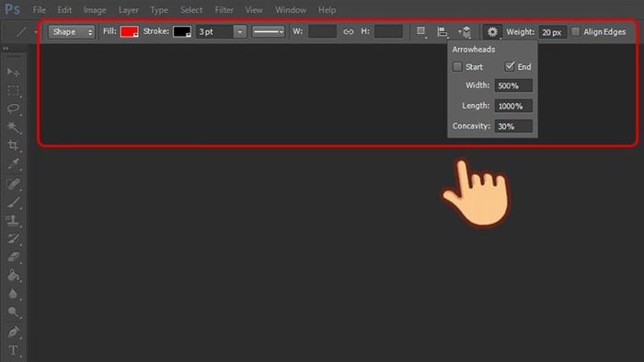
Task: Uncheck the End arrowhead checkbox
Action: (x=510, y=66)
